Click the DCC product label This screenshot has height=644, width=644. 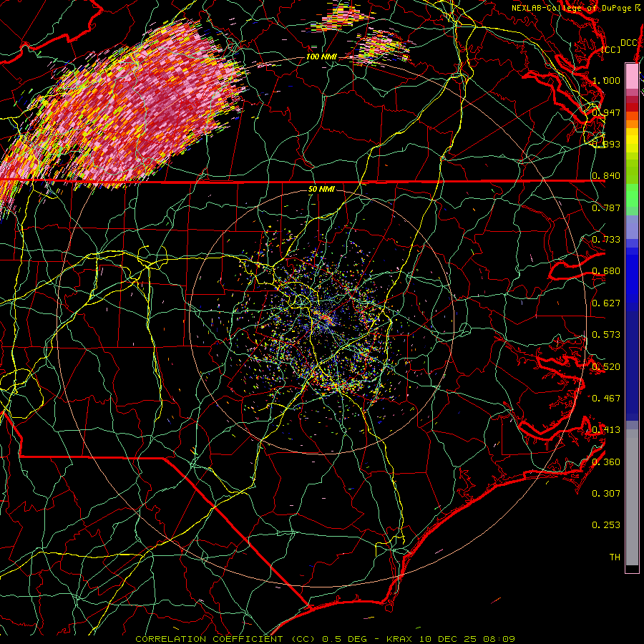(629, 43)
